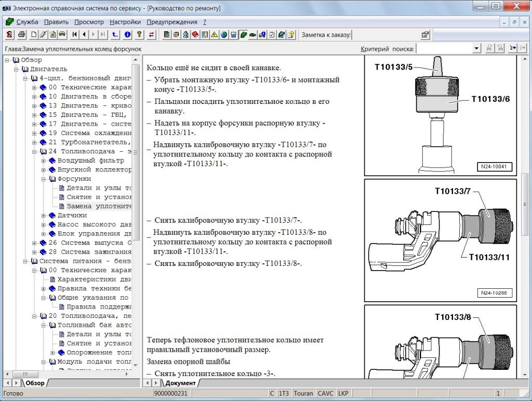
Task: Open the Предупреждения menu
Action: coord(172,22)
